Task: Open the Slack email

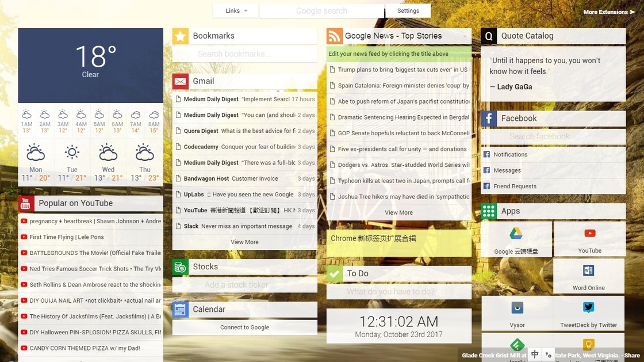Action: pyautogui.click(x=245, y=226)
